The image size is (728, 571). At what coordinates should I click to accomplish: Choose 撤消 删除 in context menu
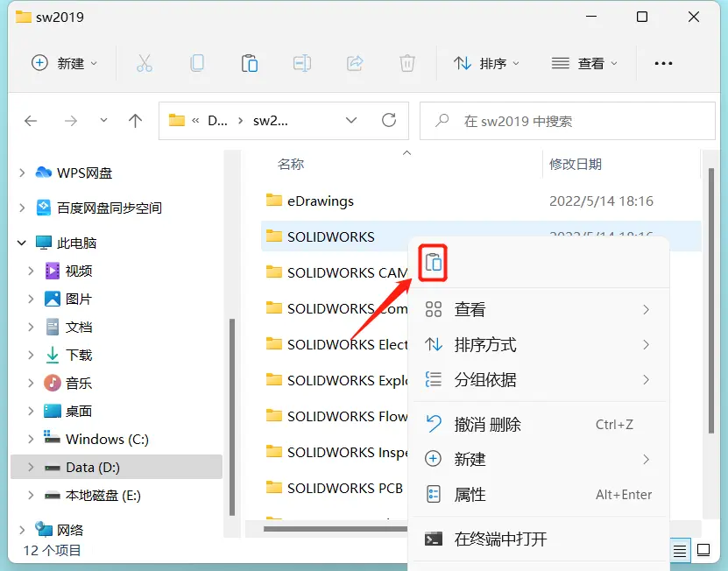539,424
